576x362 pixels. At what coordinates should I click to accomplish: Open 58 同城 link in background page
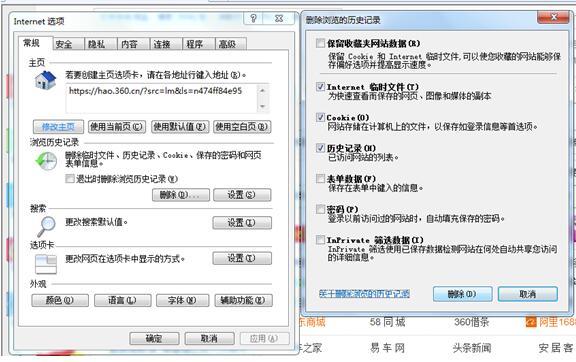point(387,322)
